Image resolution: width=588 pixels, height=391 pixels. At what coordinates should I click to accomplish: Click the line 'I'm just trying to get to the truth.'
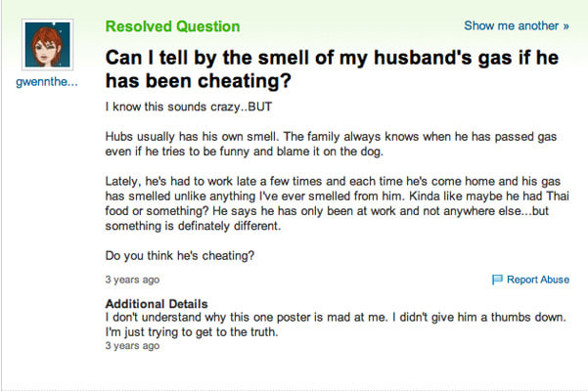[192, 332]
